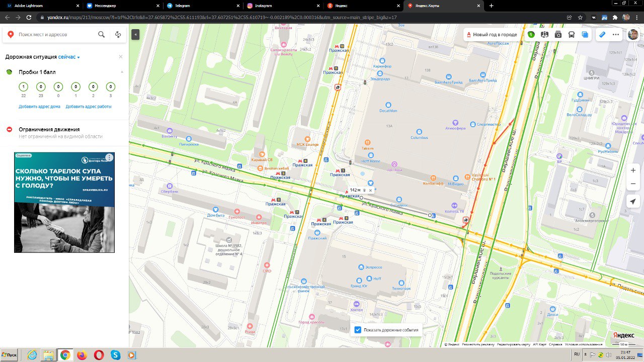Viewport: 644px width, 362px height.
Task: Close the 142 m ruler label
Action: (370, 190)
